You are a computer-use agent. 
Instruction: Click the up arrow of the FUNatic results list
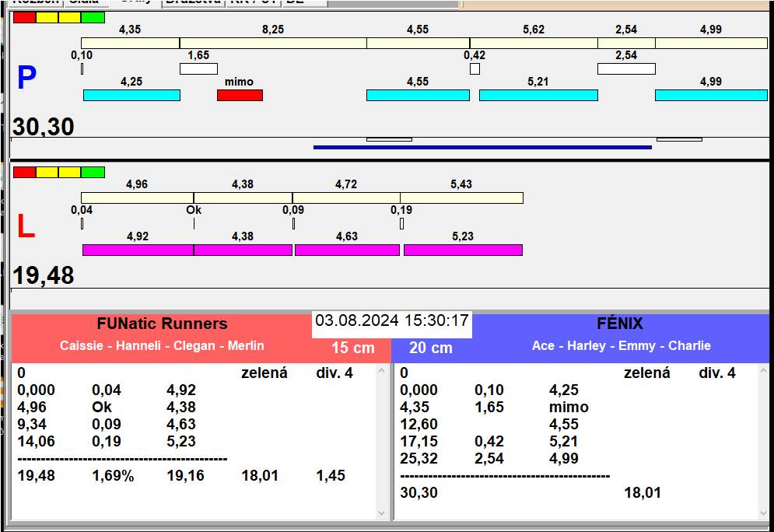[x=382, y=370]
